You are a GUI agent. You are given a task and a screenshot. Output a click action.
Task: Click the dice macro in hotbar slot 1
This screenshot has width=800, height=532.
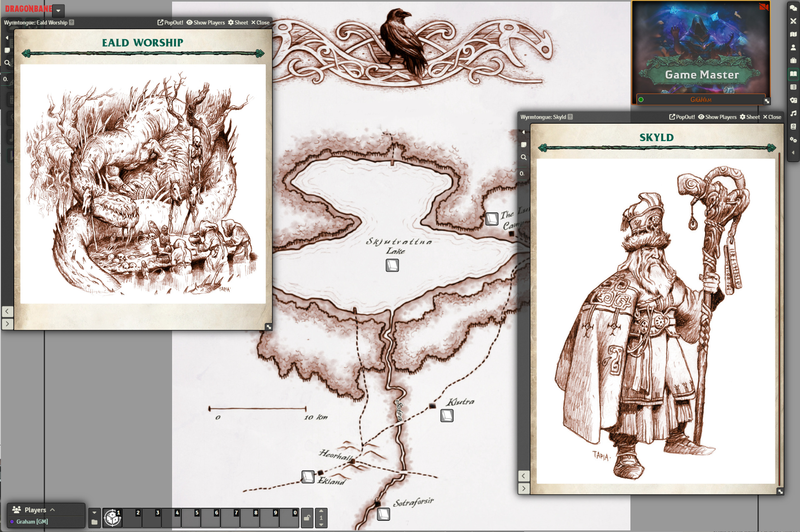point(112,518)
